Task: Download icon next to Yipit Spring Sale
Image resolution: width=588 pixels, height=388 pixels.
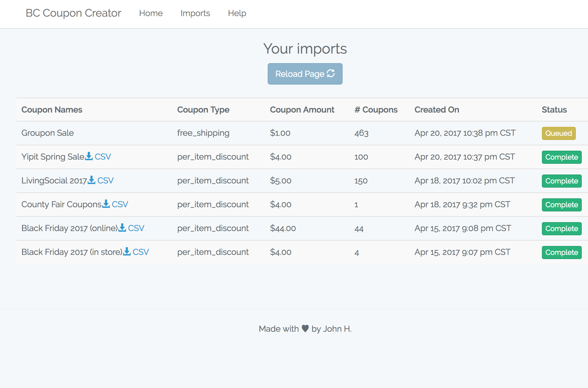Action: click(x=89, y=156)
